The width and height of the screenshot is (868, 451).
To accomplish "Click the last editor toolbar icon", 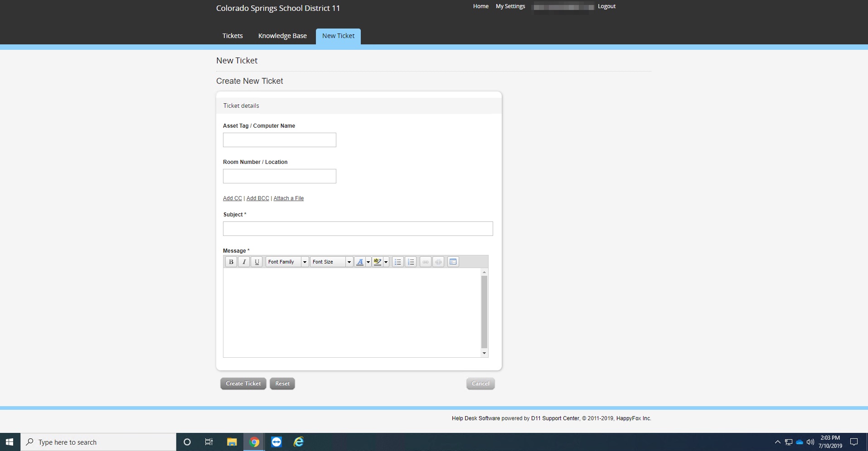I will tap(453, 262).
